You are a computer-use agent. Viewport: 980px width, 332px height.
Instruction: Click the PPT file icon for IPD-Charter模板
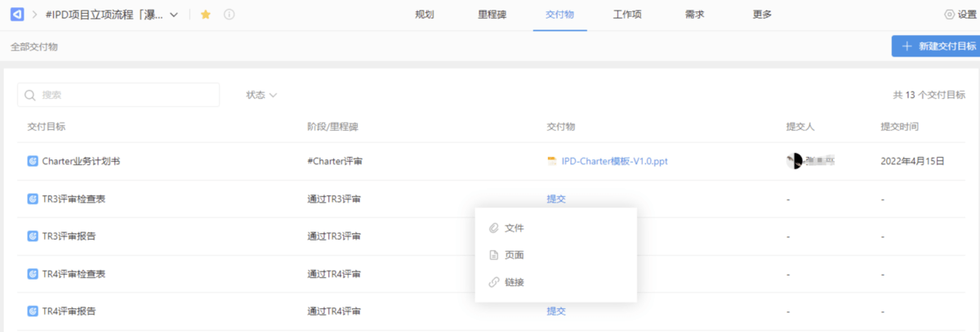point(552,162)
